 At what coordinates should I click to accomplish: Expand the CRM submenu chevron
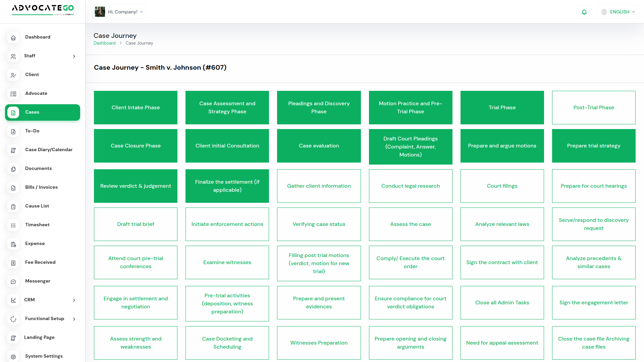[74, 300]
